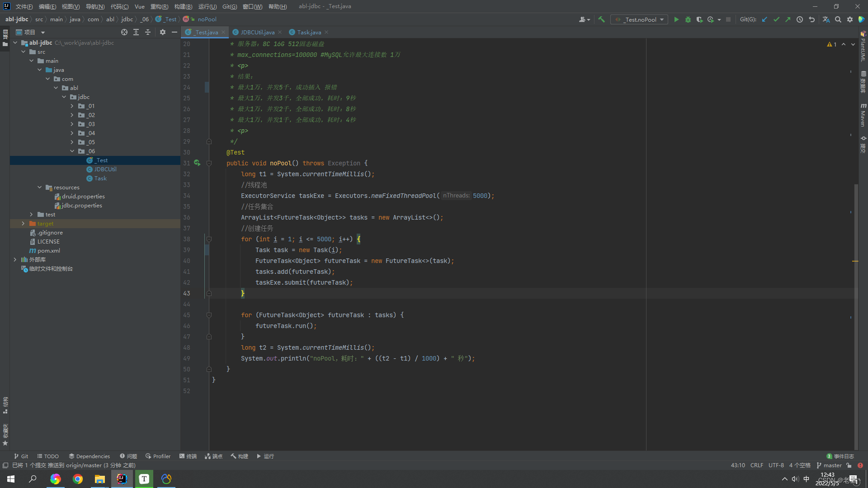Click the master branch widget in status bar
The height and width of the screenshot is (488, 868).
click(x=829, y=465)
